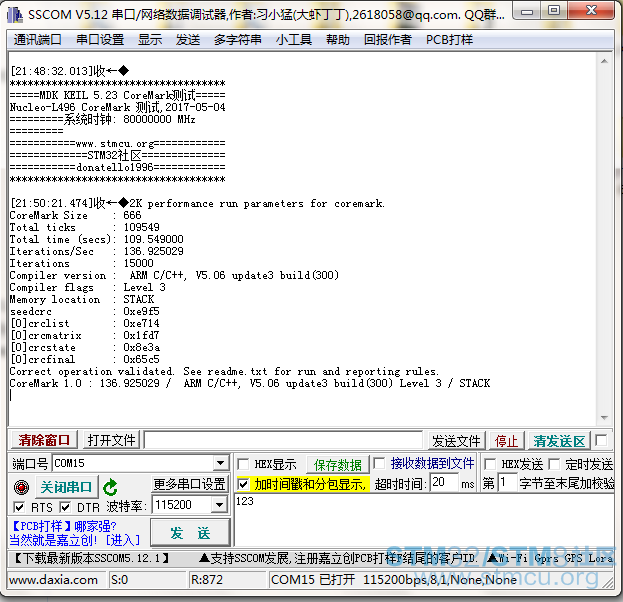Open the 帮助 menu
This screenshot has height=602, width=623.
pyautogui.click(x=338, y=40)
